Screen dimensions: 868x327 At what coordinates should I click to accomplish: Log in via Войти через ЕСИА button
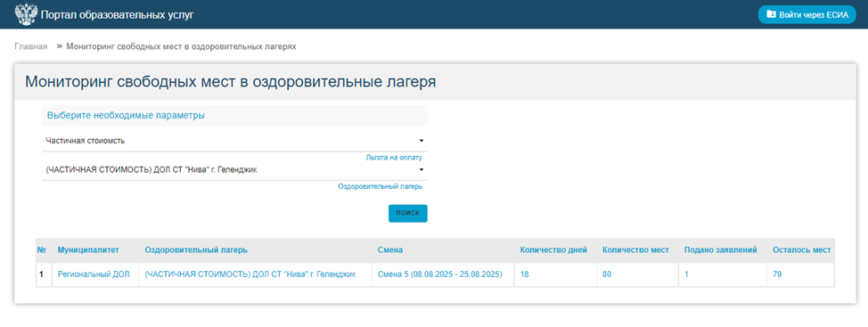coord(807,15)
